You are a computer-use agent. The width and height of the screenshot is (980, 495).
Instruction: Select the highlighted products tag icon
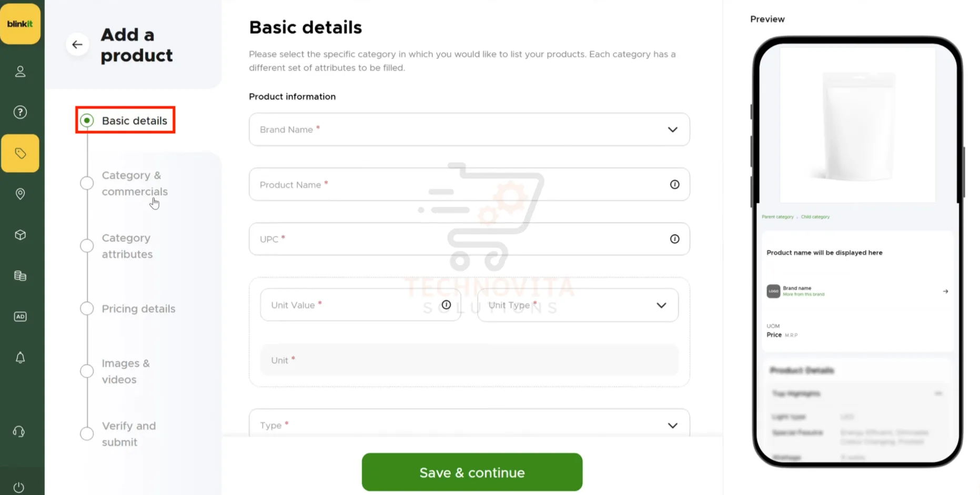(x=20, y=153)
